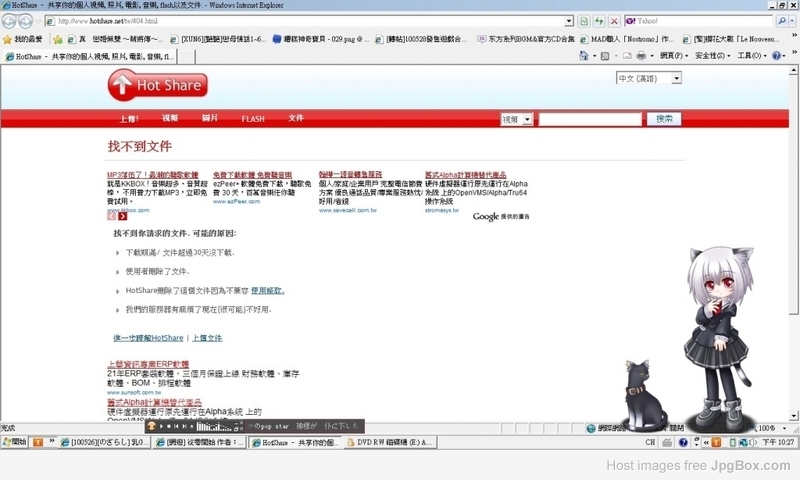
Task: Click the media player play button
Action: pyautogui.click(x=162, y=426)
